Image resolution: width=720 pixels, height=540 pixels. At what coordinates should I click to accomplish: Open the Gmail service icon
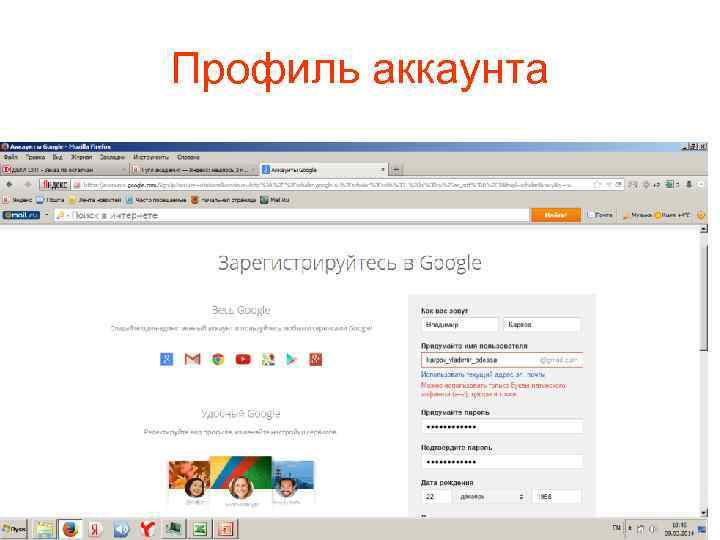pos(192,359)
